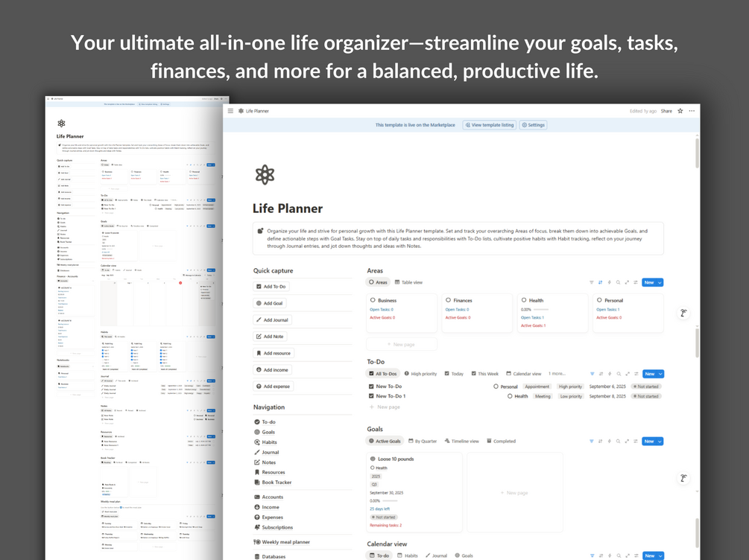Click the Areas filter icon
The image size is (749, 560).
point(591,282)
